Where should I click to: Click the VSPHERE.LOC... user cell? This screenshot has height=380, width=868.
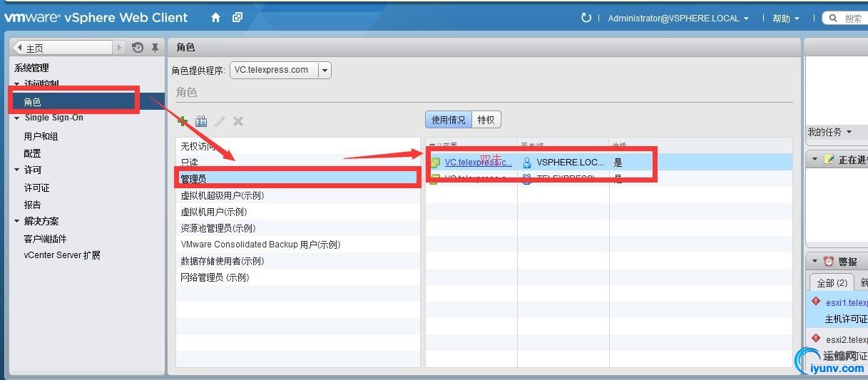563,163
